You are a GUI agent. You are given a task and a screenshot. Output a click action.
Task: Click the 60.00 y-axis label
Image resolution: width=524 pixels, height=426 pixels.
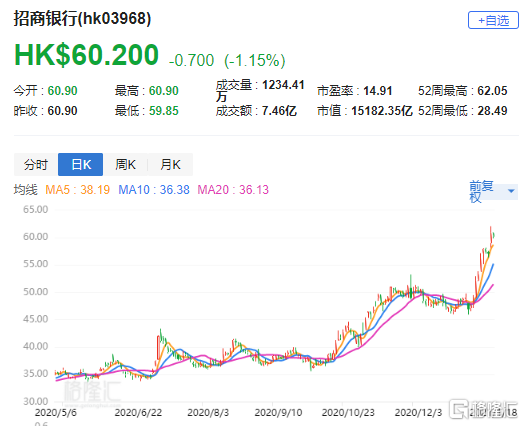pyautogui.click(x=36, y=237)
